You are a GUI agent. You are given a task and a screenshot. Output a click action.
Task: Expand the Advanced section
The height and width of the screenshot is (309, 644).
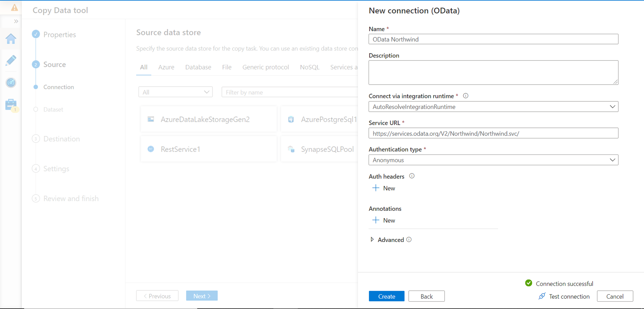(x=372, y=240)
